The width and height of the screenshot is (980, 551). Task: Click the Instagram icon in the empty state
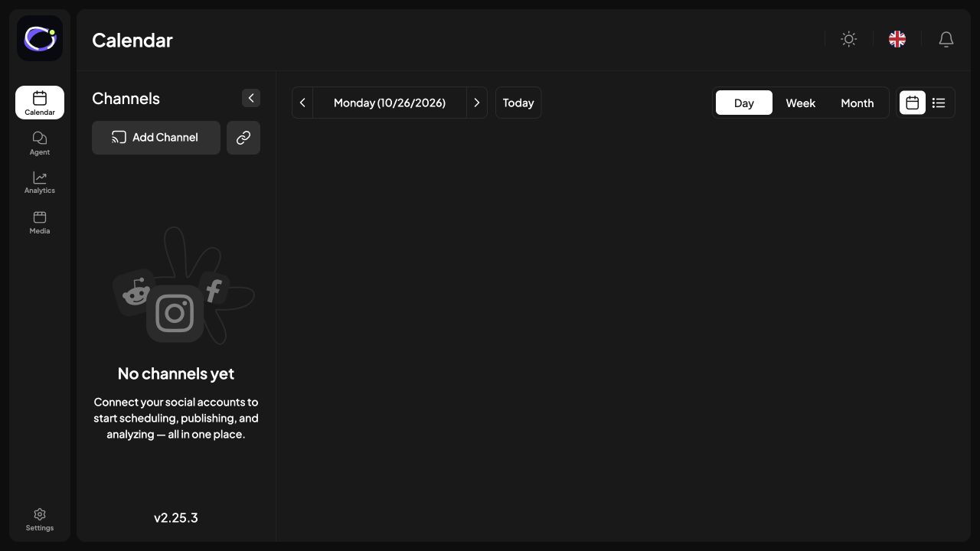(175, 313)
